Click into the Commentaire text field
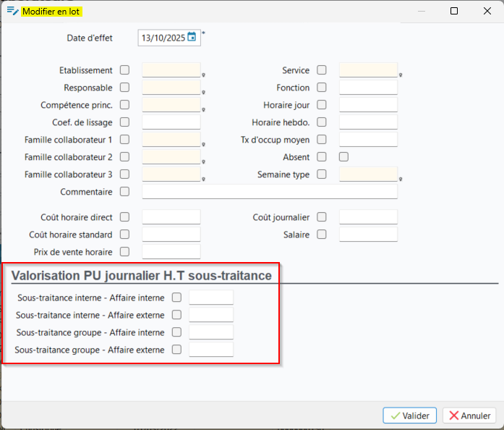This screenshot has width=504, height=430. [x=270, y=192]
